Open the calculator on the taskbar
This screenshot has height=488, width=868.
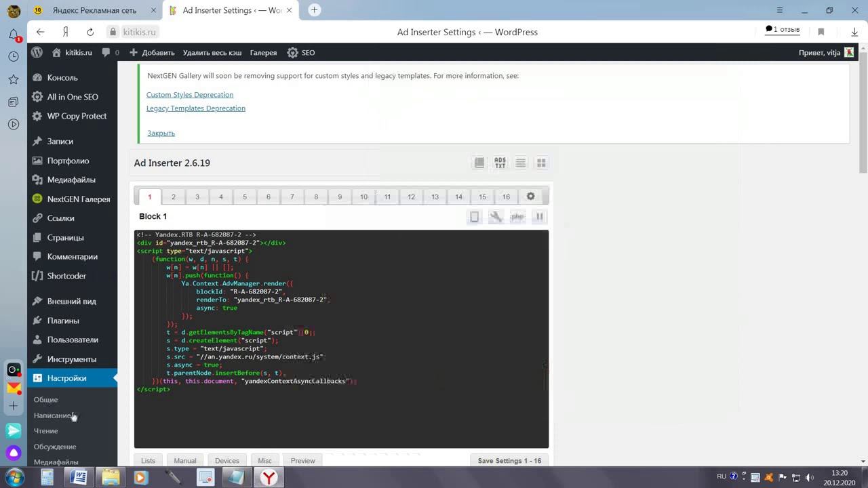click(47, 477)
